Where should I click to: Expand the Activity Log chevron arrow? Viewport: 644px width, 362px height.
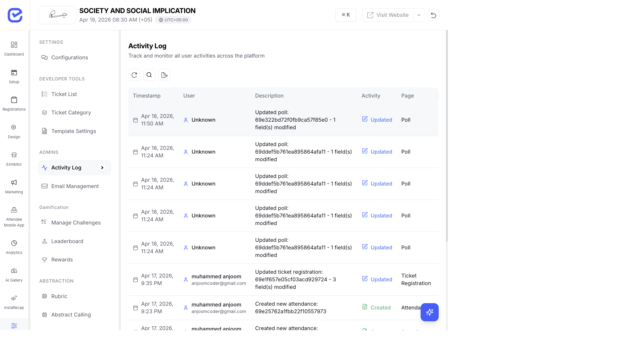pyautogui.click(x=102, y=168)
